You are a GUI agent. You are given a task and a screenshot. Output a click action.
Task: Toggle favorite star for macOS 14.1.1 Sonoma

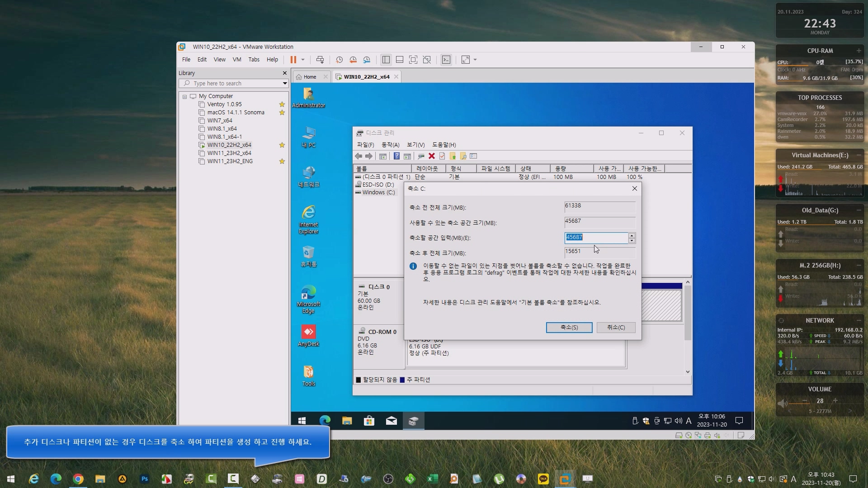(x=282, y=113)
